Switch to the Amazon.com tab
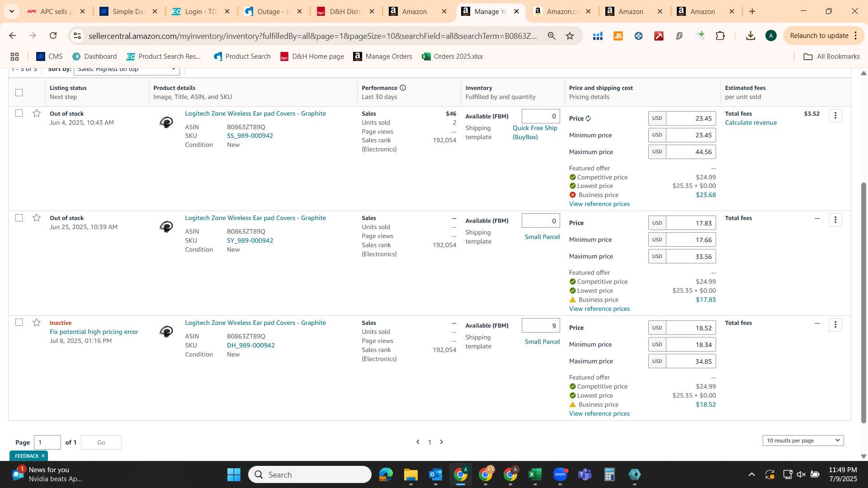Screen dimensions: 868x488 (562, 11)
